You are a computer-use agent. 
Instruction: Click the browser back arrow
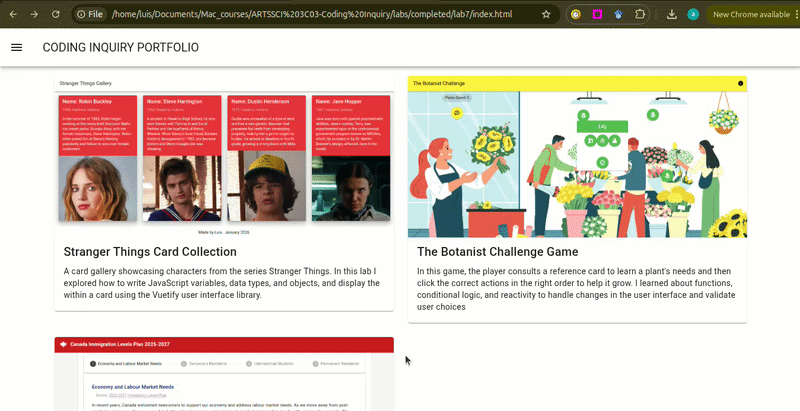[x=12, y=14]
